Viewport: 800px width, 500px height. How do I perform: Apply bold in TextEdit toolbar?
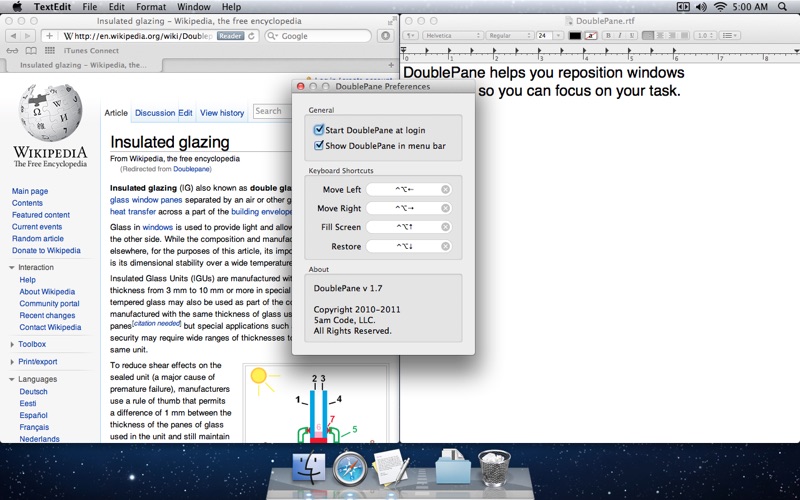[x=608, y=35]
